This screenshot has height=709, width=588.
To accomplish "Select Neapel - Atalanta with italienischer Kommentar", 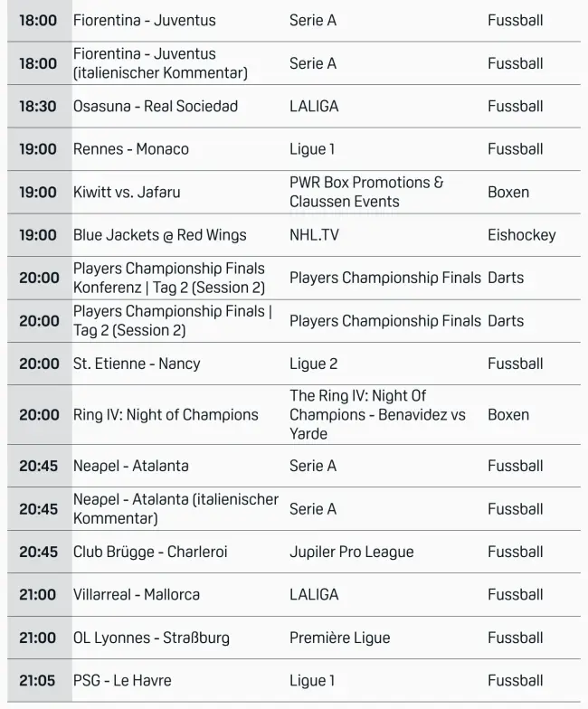I will click(175, 509).
